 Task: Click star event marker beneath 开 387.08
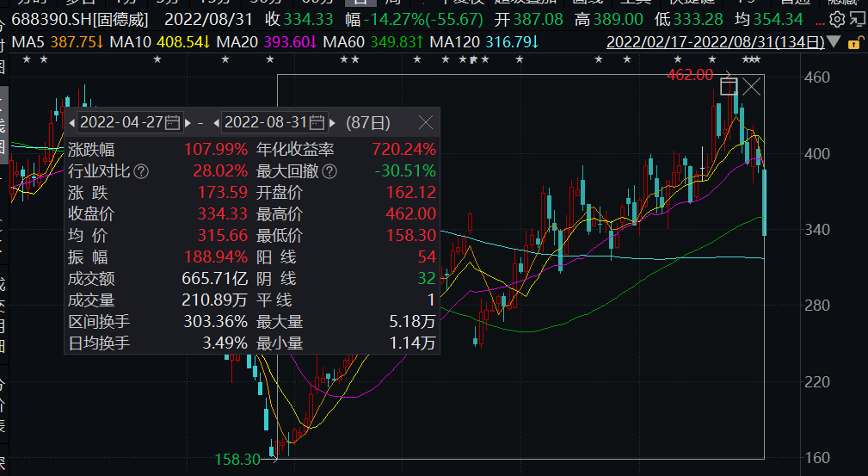tap(520, 60)
